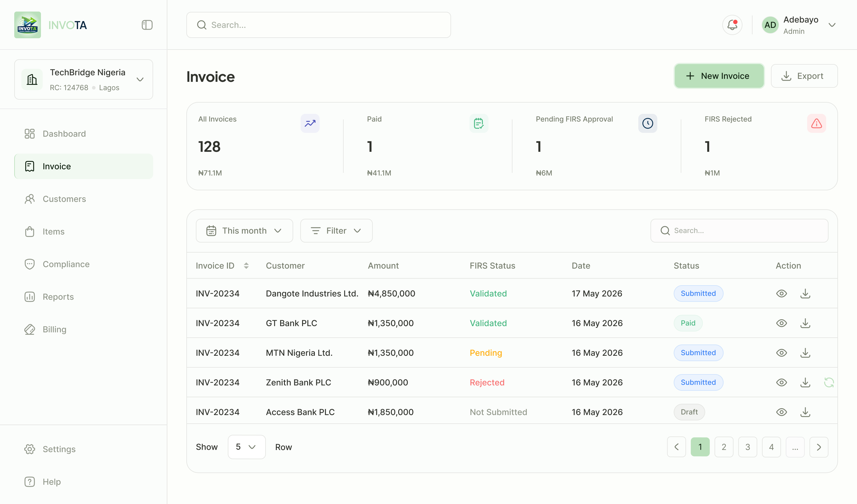Open the Filter dropdown
Image resolution: width=857 pixels, height=504 pixels.
click(336, 230)
